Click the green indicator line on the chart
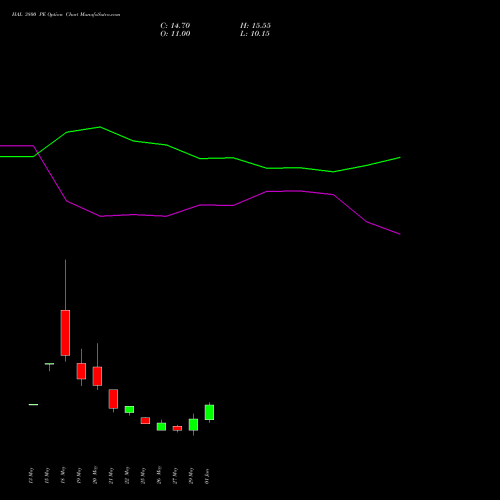This screenshot has width=500, height=500. 200,158
